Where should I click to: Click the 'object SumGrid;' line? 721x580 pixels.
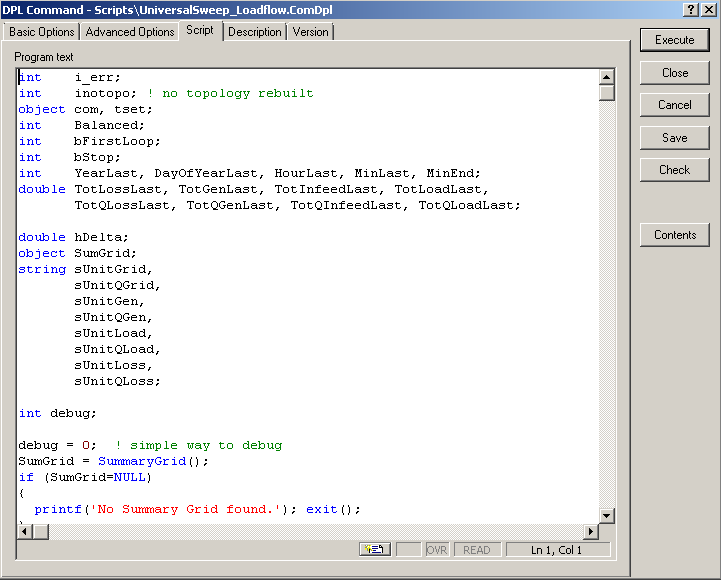pyautogui.click(x=77, y=253)
